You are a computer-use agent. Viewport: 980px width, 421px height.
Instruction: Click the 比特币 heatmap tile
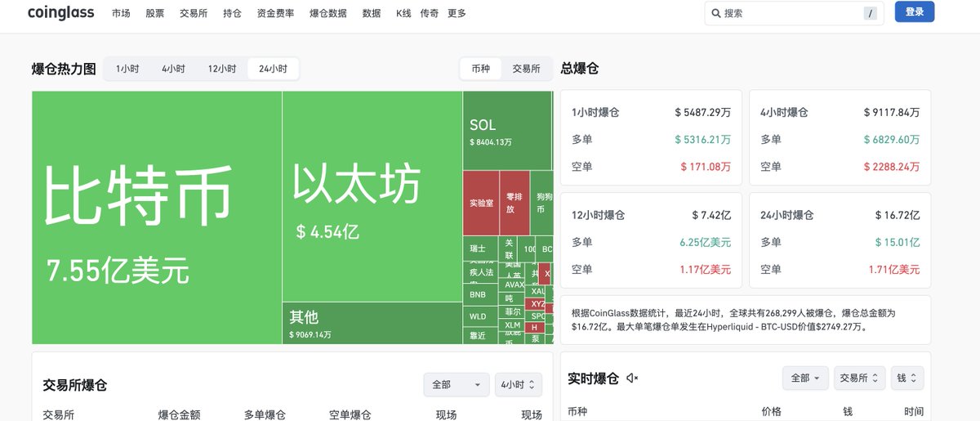point(157,217)
